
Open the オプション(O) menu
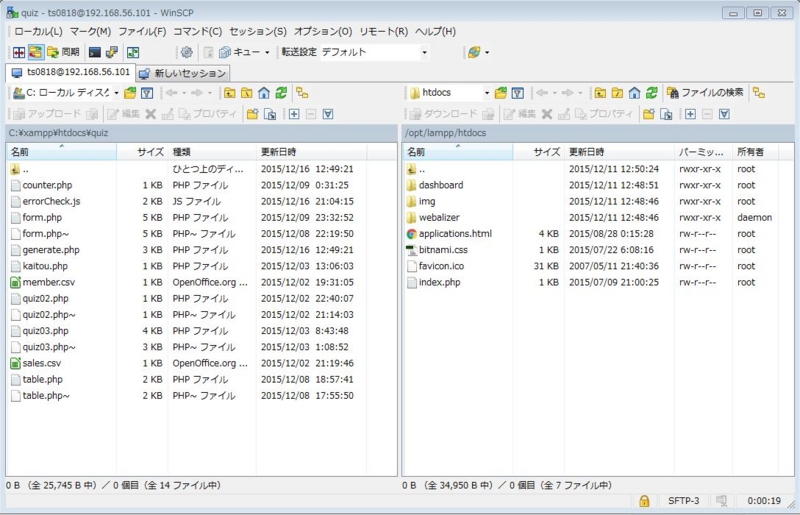click(x=323, y=32)
